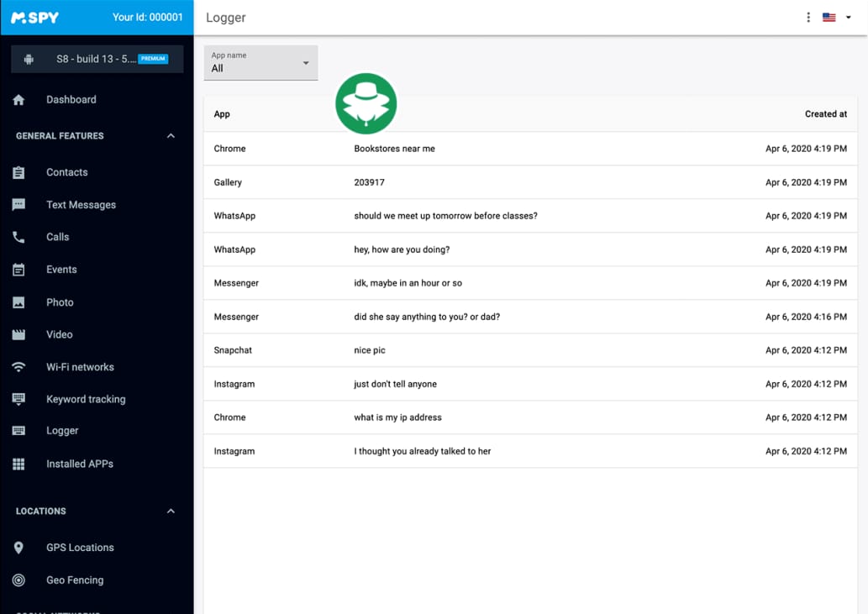The width and height of the screenshot is (868, 614).
Task: Click the mSpy logo
Action: [x=35, y=18]
